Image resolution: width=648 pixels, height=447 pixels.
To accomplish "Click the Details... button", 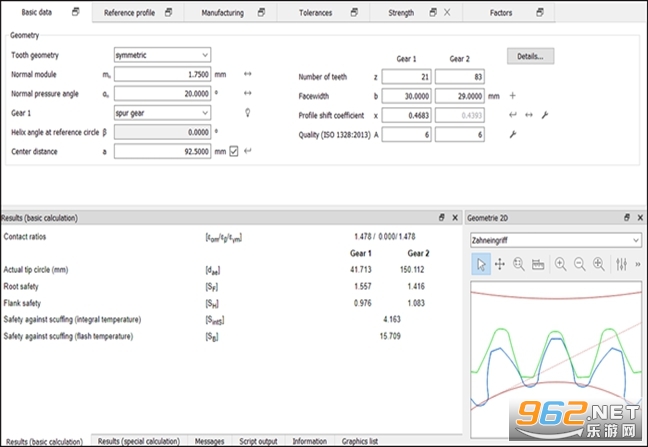I will (530, 56).
